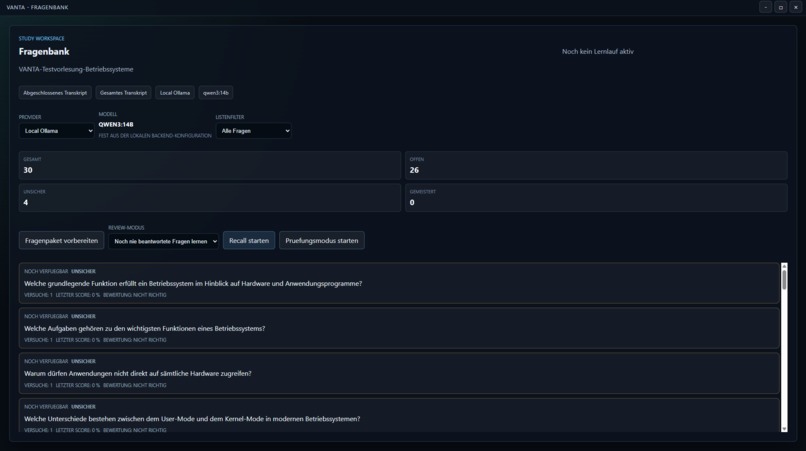Click the Offen 26 stat card

tap(596, 165)
